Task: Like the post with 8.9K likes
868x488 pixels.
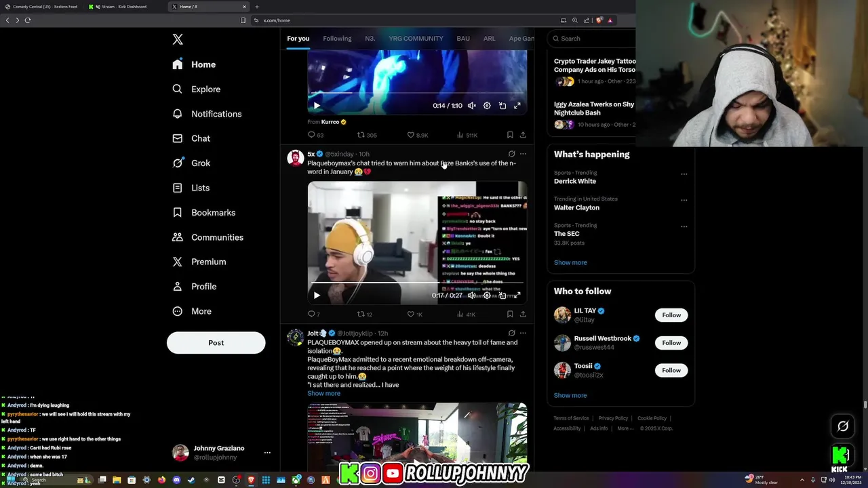Action: [417, 135]
